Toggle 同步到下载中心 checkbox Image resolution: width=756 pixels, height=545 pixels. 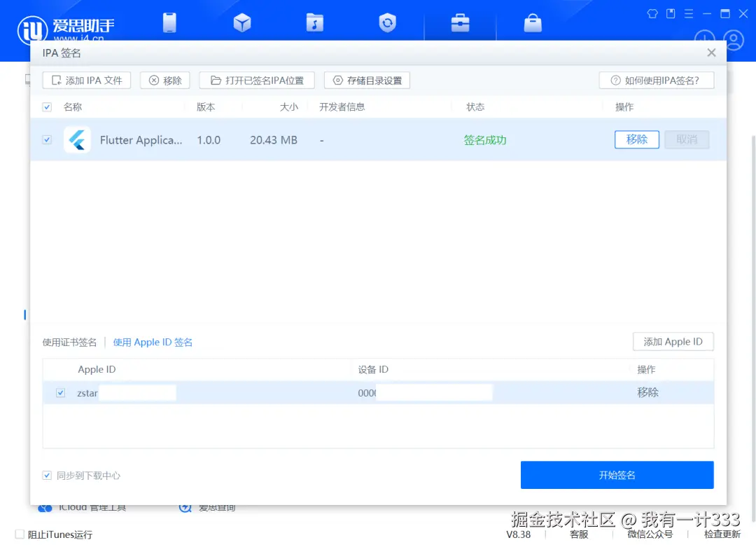click(47, 476)
